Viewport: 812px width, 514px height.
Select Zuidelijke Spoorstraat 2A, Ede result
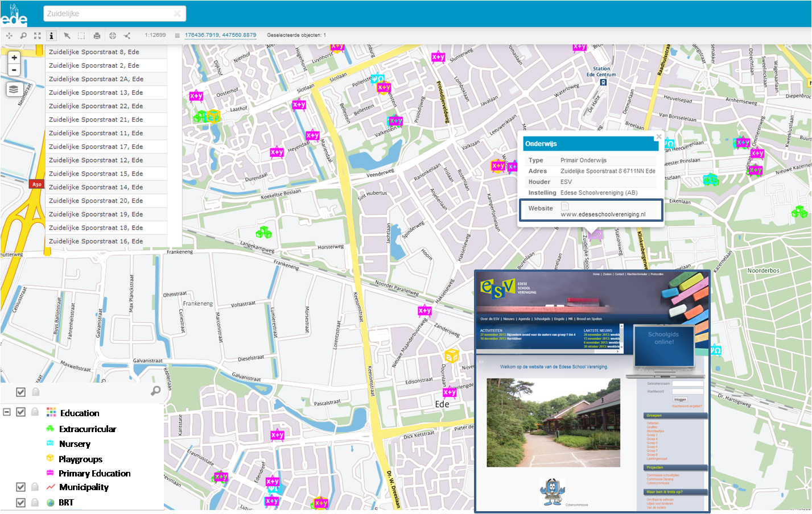96,79
